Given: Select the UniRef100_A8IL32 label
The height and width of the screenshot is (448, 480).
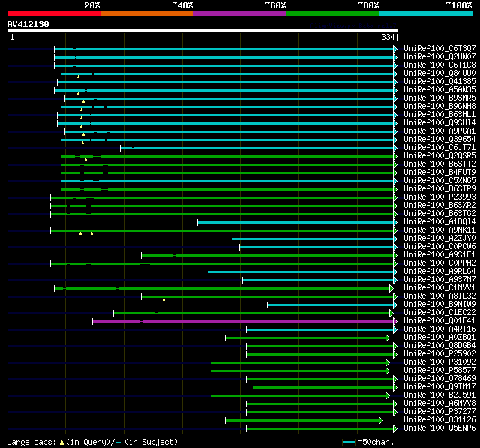Looking at the screenshot, I should pos(439,296).
